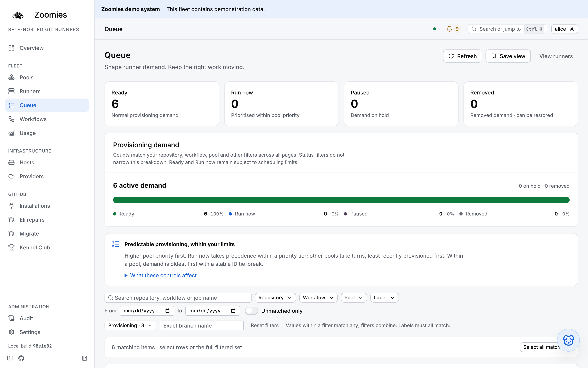Click Reset filters
This screenshot has width=588, height=368.
pyautogui.click(x=265, y=325)
